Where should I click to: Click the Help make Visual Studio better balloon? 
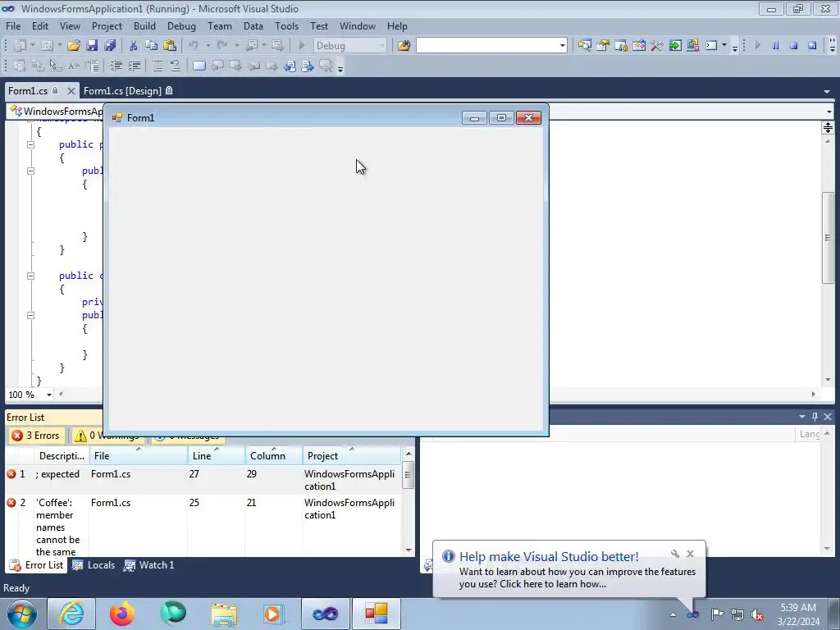[569, 569]
